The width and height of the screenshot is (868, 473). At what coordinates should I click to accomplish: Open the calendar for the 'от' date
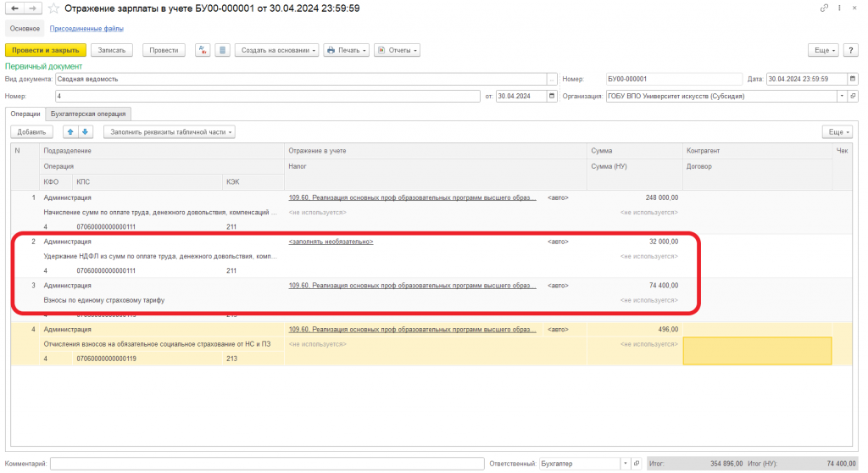551,96
